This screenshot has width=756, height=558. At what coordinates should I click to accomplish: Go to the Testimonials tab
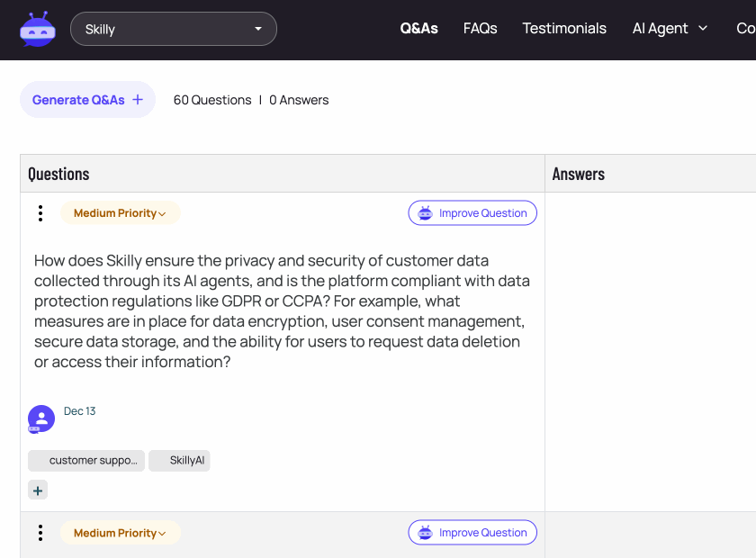click(564, 29)
